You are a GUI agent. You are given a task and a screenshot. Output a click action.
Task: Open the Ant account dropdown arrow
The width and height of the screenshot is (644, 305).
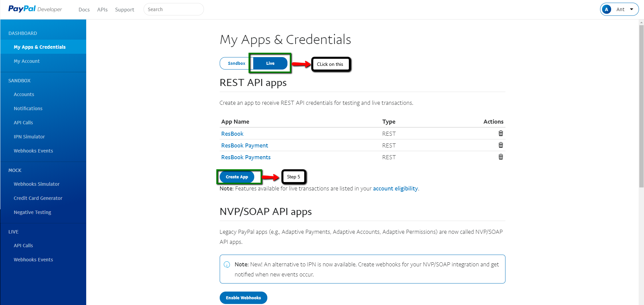632,9
